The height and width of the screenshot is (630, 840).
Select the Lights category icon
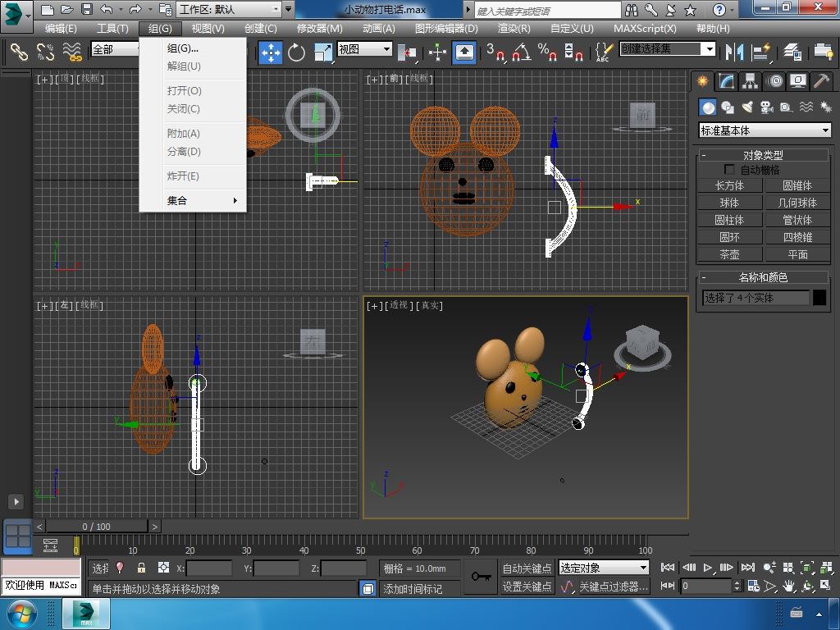[x=747, y=107]
